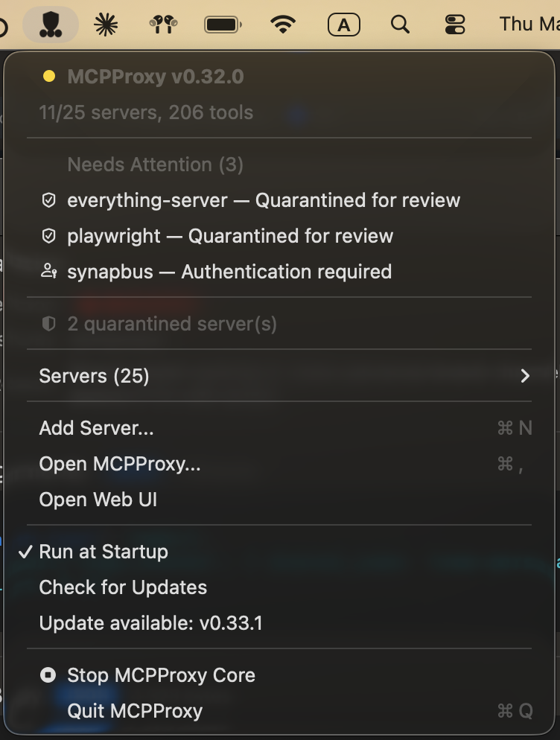Viewport: 560px width, 740px height.
Task: Select Update available: v0.33.1
Action: click(279, 623)
